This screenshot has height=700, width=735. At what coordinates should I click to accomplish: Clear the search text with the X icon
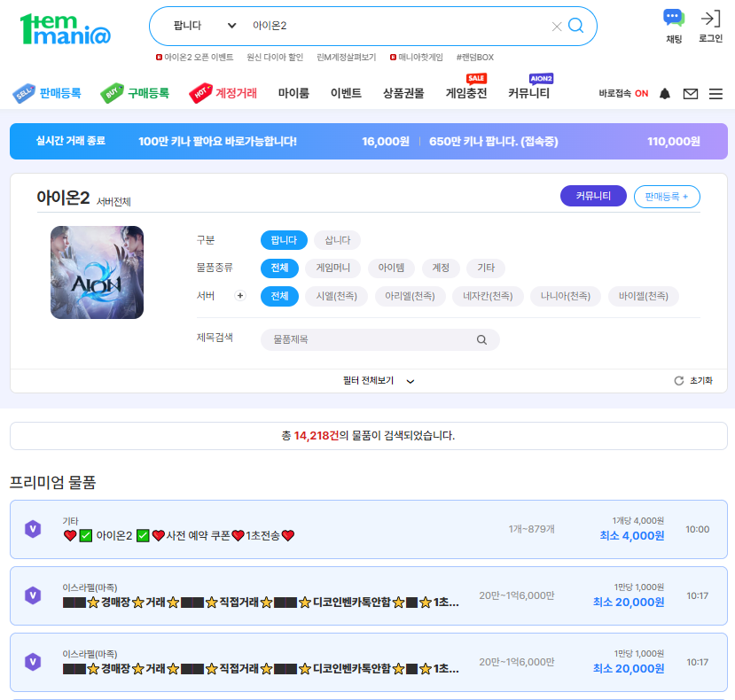pos(557,27)
